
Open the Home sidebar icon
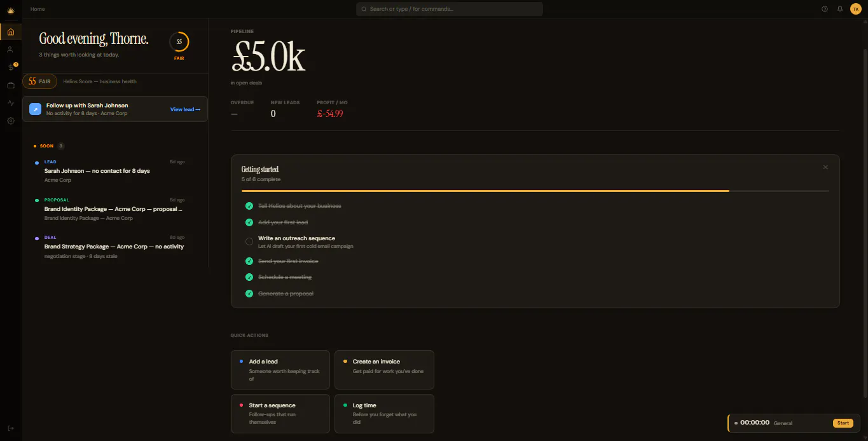pos(11,32)
